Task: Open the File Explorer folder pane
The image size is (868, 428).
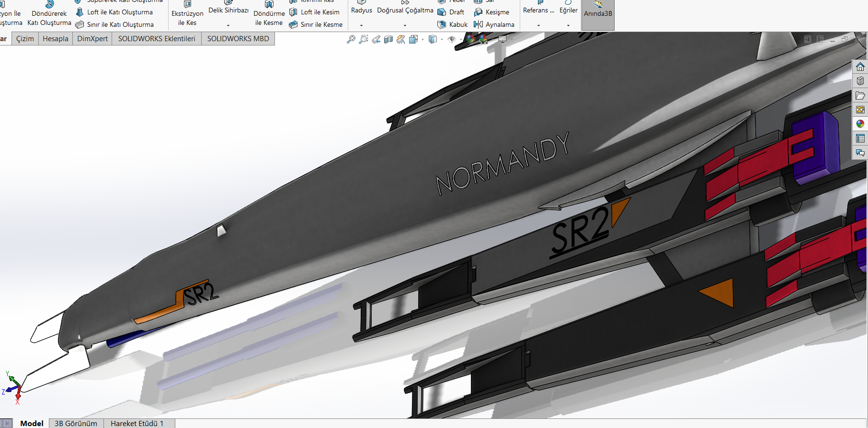Action: click(x=860, y=95)
